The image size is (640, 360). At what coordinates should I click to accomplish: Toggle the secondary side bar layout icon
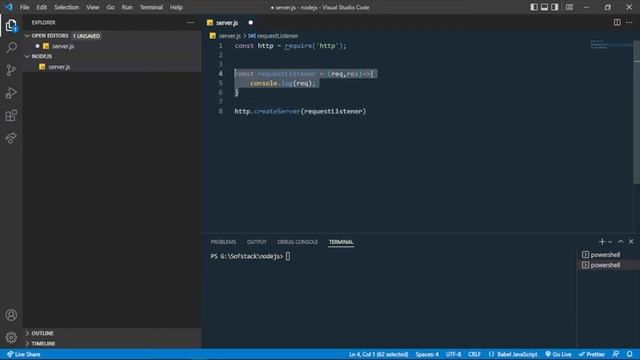[x=555, y=7]
